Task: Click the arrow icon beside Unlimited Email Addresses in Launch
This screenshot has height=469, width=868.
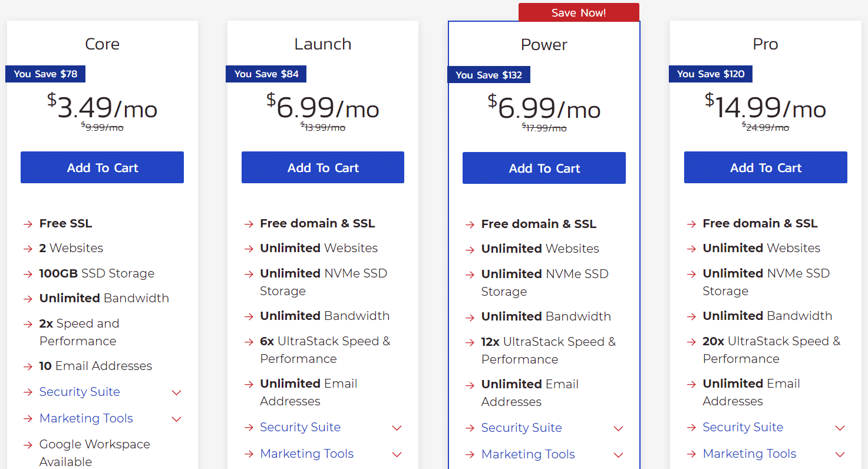Action: coord(248,384)
